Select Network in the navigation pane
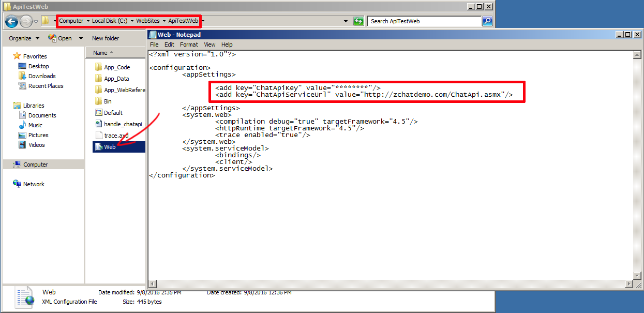 click(34, 184)
